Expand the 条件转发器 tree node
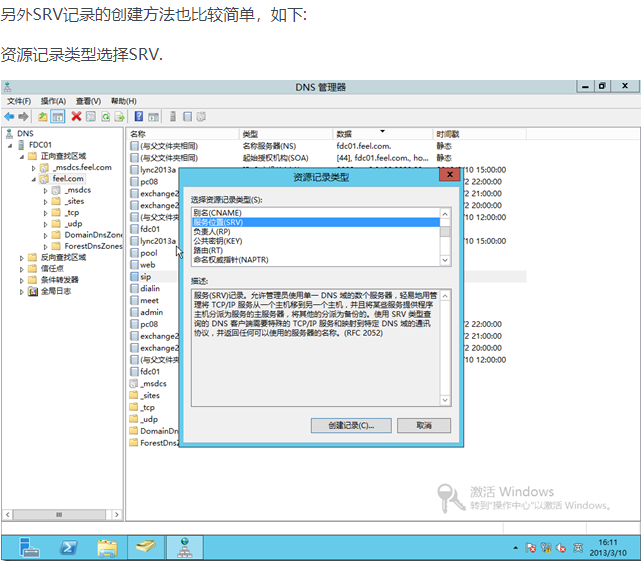This screenshot has height=561, width=641. [x=22, y=280]
